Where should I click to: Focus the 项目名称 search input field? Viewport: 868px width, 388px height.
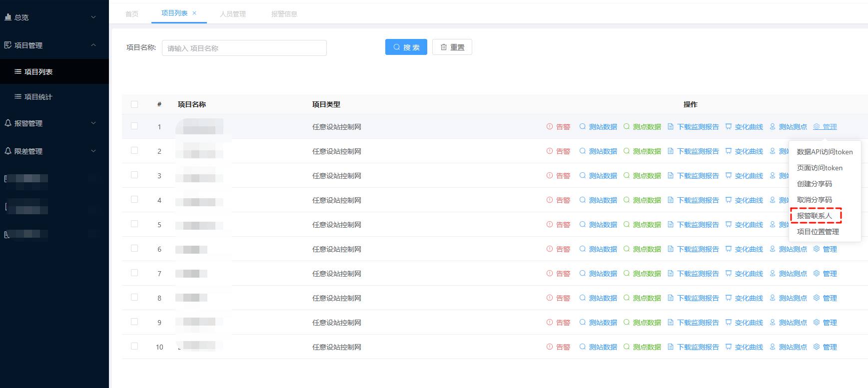[244, 48]
